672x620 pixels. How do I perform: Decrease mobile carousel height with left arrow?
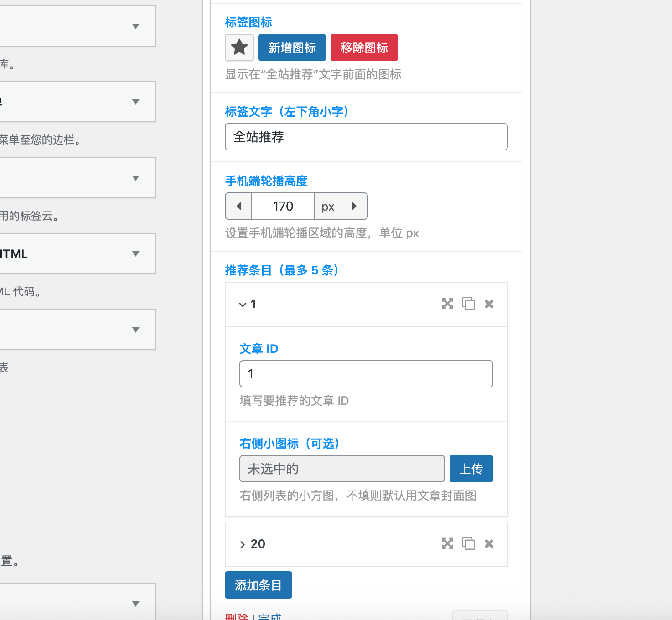click(238, 206)
